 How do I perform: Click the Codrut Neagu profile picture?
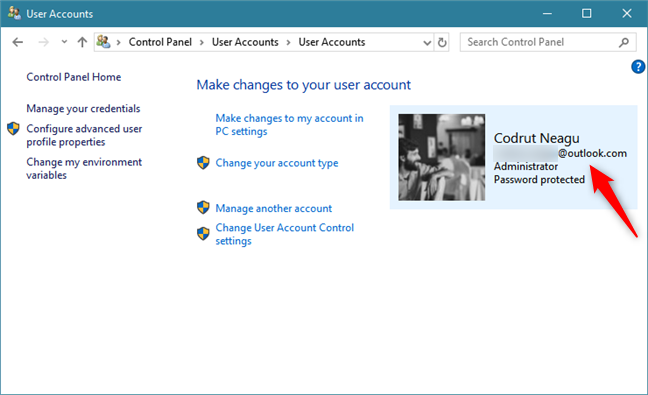coord(441,157)
